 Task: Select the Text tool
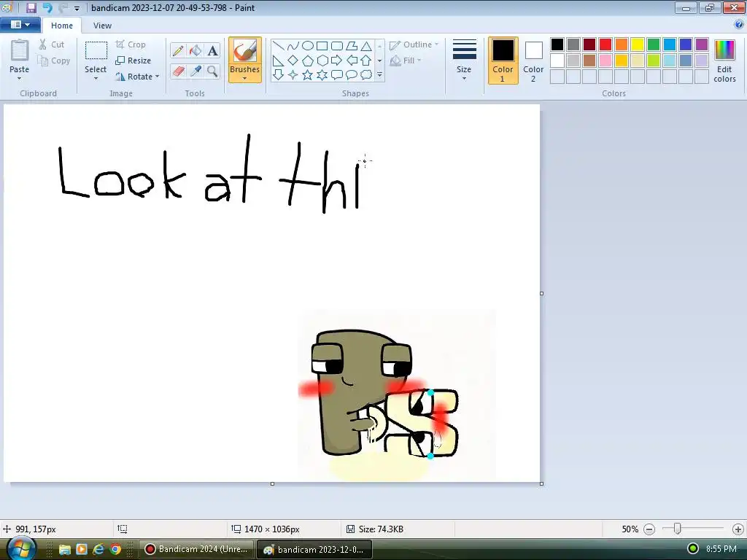coord(212,50)
